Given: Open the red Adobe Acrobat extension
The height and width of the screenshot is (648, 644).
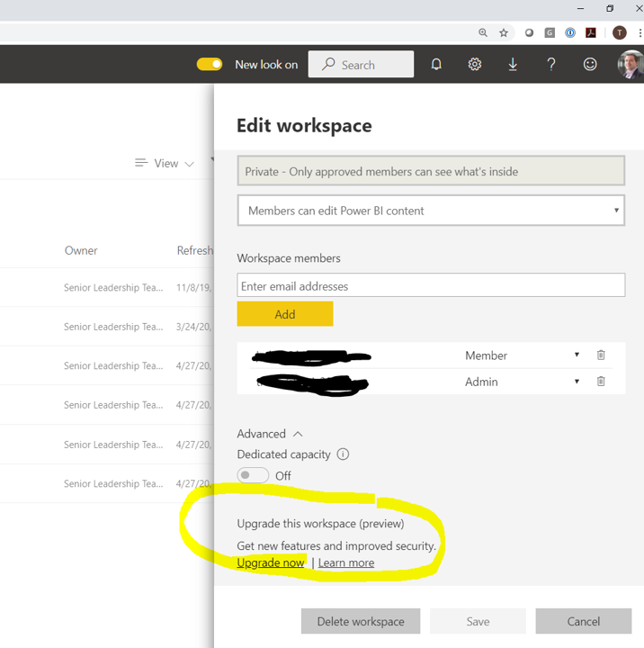Looking at the screenshot, I should coord(591,32).
